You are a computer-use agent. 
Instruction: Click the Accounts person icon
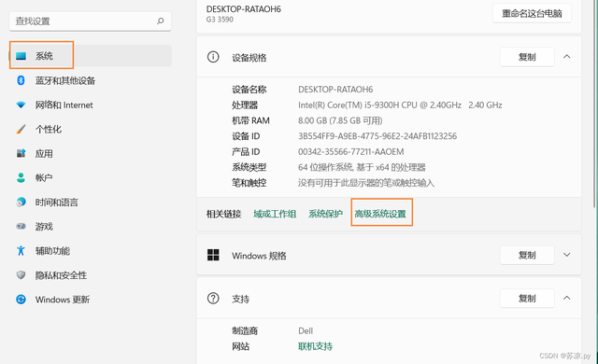click(21, 178)
